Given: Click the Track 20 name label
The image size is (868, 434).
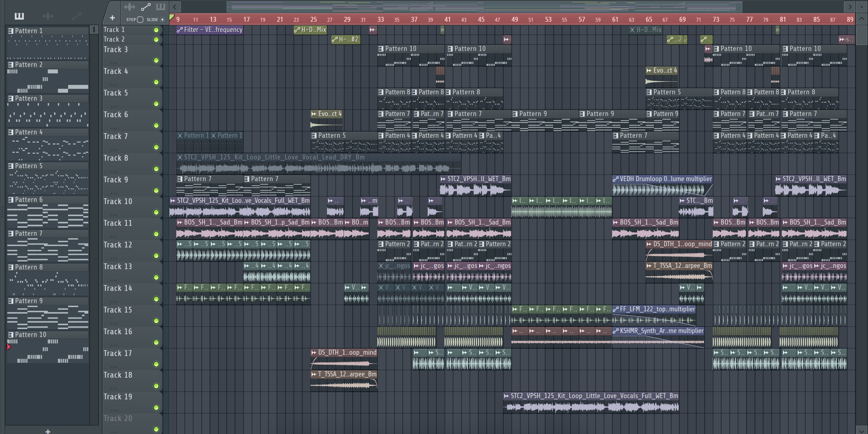Looking at the screenshot, I should [x=118, y=419].
